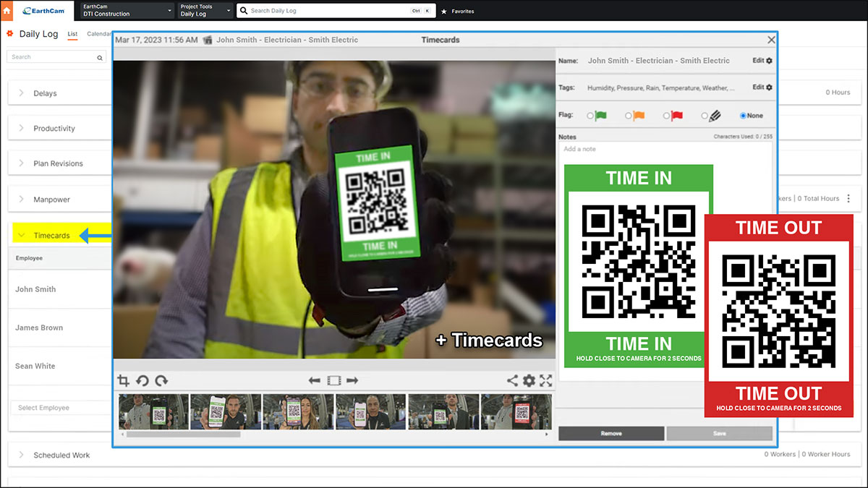Switch the image to fullscreen
Screen dimensions: 868x488
(x=545, y=380)
